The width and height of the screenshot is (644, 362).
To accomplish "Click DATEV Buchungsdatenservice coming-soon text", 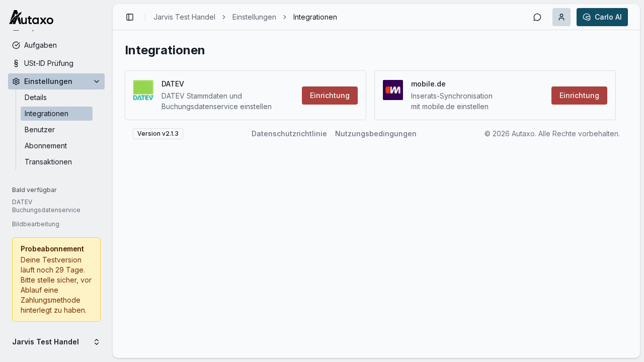I will click(x=46, y=206).
